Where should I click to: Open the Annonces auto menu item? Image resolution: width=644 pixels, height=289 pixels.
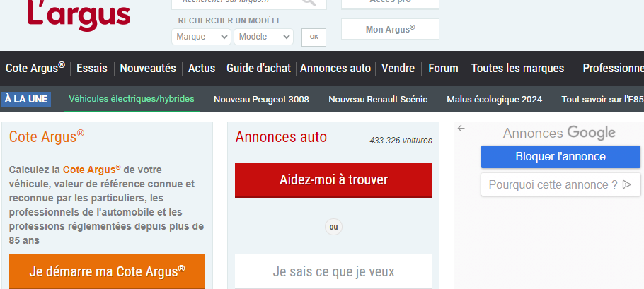[335, 68]
